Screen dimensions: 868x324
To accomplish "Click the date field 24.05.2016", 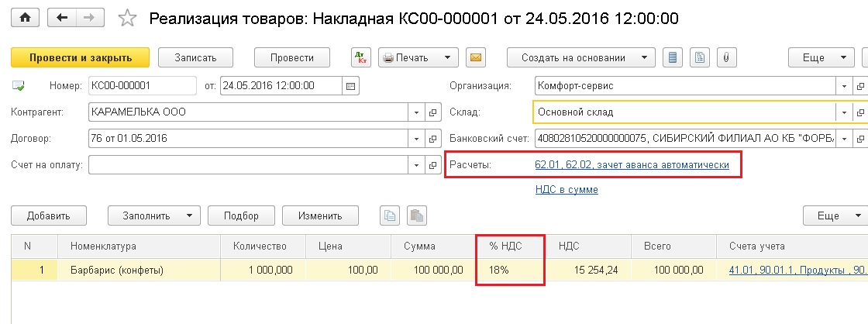I will 281,86.
